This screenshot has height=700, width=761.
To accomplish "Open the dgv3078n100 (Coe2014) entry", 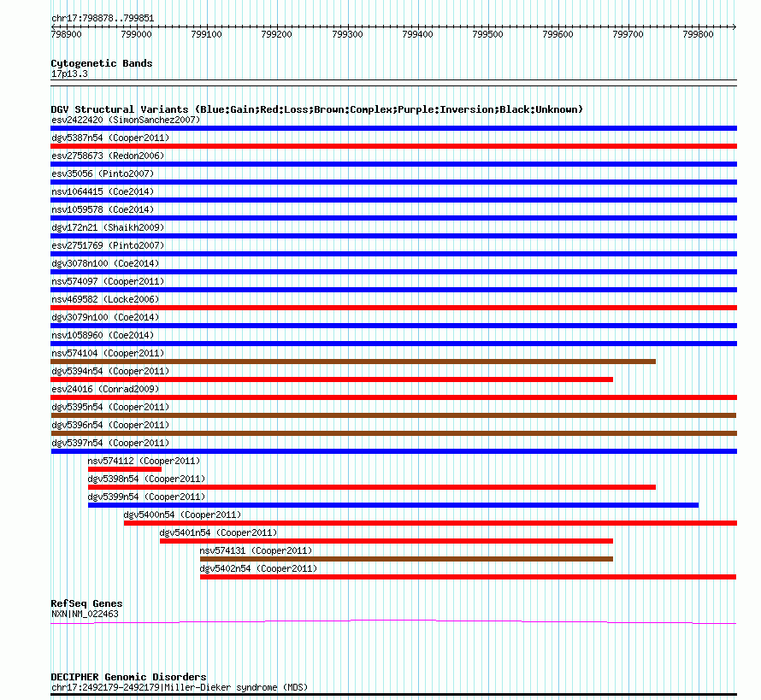I will [105, 263].
